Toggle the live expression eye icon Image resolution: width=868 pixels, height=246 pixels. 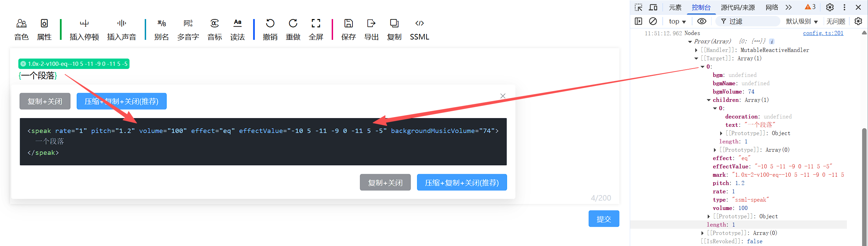[701, 21]
